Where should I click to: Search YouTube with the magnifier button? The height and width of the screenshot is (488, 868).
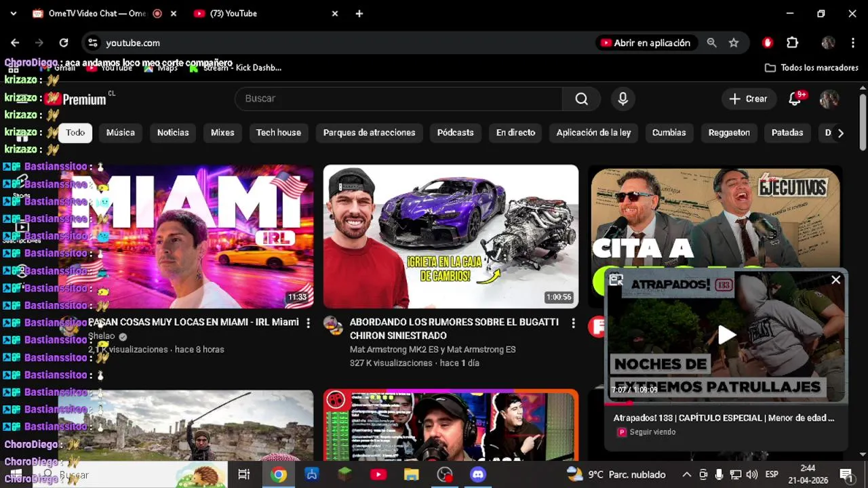pyautogui.click(x=581, y=99)
